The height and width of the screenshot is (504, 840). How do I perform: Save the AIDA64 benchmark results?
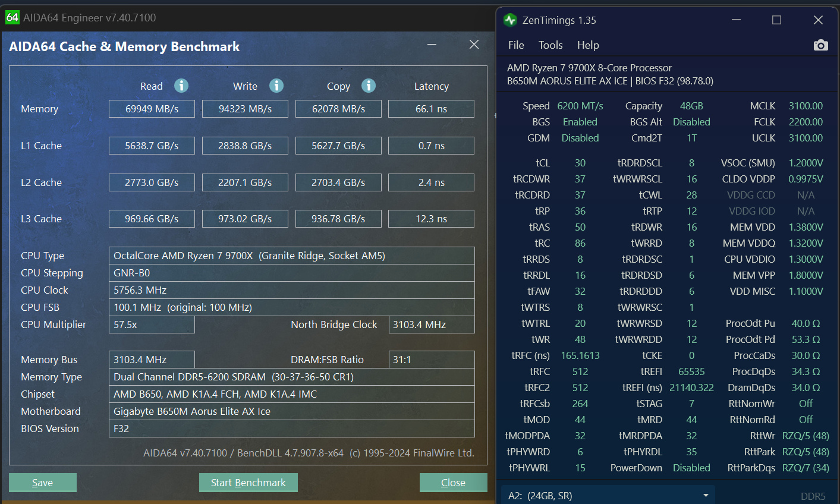coord(43,483)
